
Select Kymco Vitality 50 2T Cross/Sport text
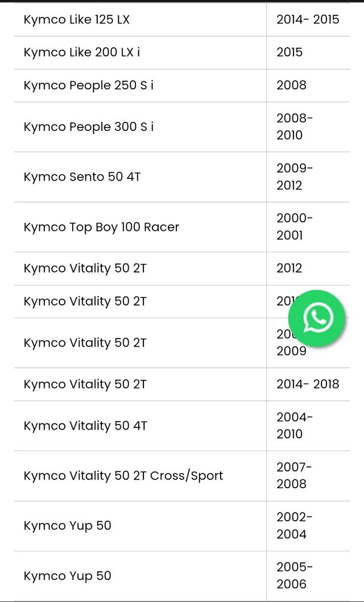pos(123,476)
